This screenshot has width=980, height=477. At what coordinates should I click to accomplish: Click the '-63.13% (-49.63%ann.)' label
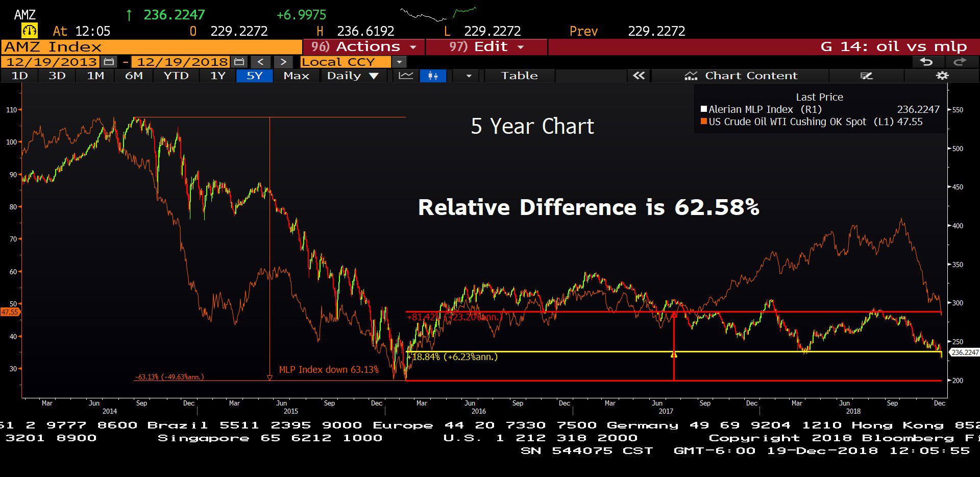[169, 377]
